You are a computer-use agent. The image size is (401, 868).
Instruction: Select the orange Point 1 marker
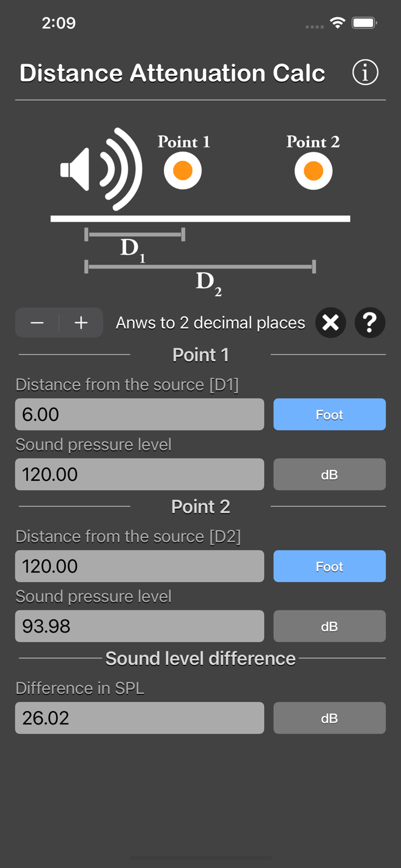pyautogui.click(x=182, y=170)
